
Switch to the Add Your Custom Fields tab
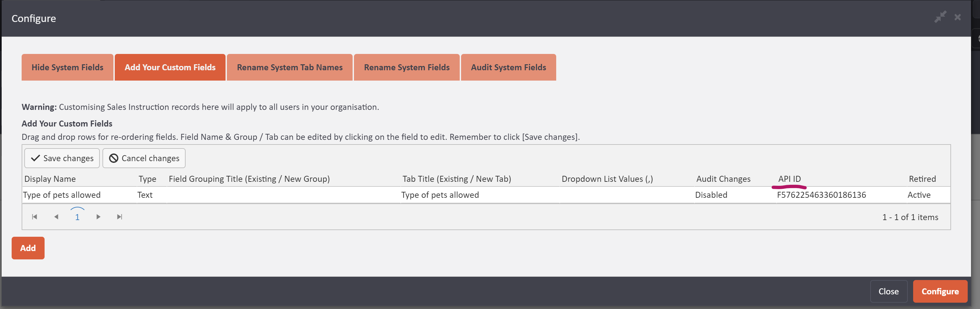(x=170, y=67)
